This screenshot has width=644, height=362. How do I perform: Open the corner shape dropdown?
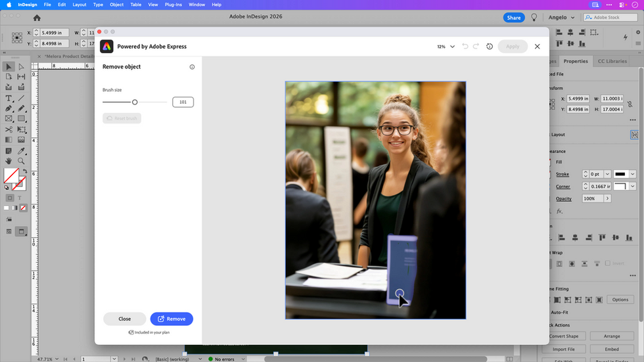click(632, 187)
